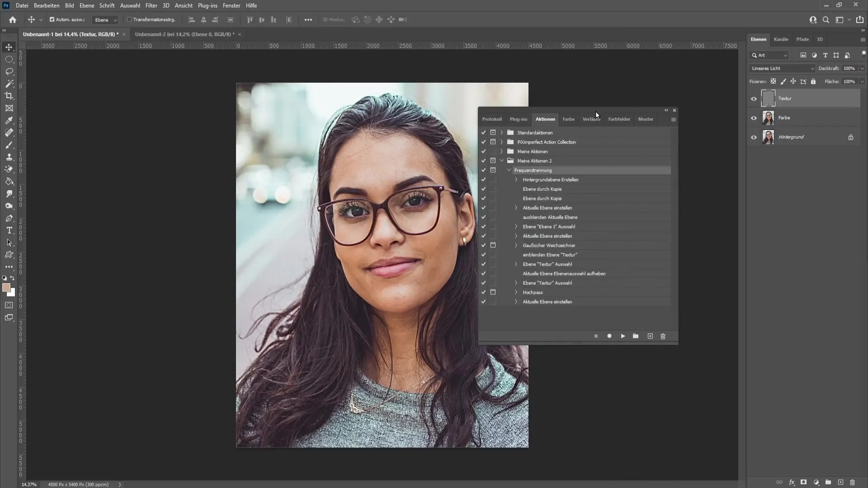The height and width of the screenshot is (488, 868).
Task: Select the Pen tool
Action: click(9, 218)
